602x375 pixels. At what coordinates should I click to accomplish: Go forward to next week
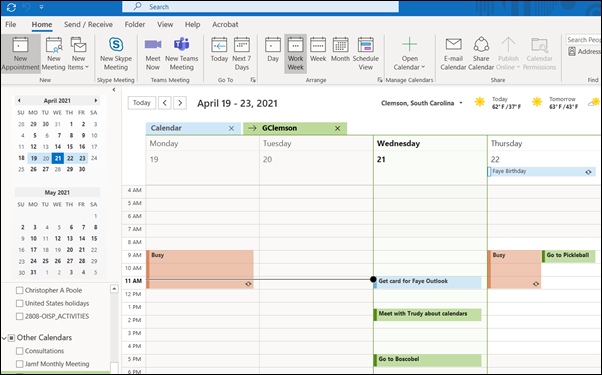pyautogui.click(x=180, y=103)
